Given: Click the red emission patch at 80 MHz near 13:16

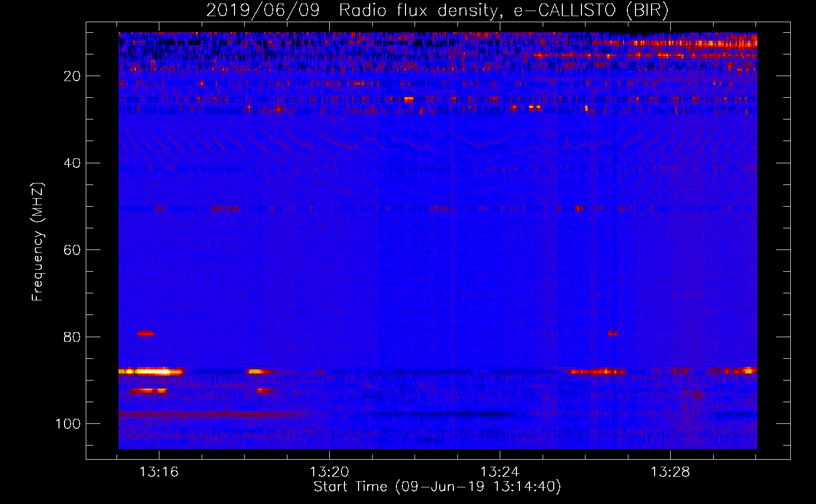Looking at the screenshot, I should (x=145, y=333).
